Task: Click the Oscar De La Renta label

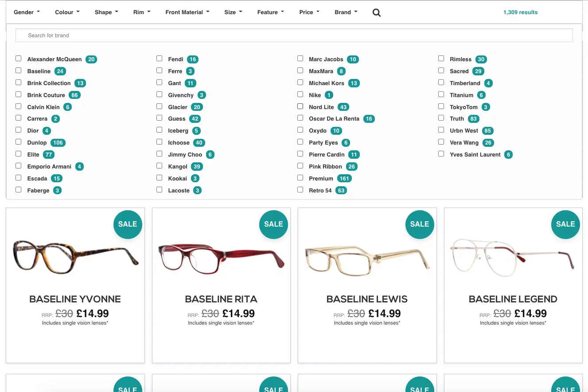Action: pyautogui.click(x=334, y=119)
